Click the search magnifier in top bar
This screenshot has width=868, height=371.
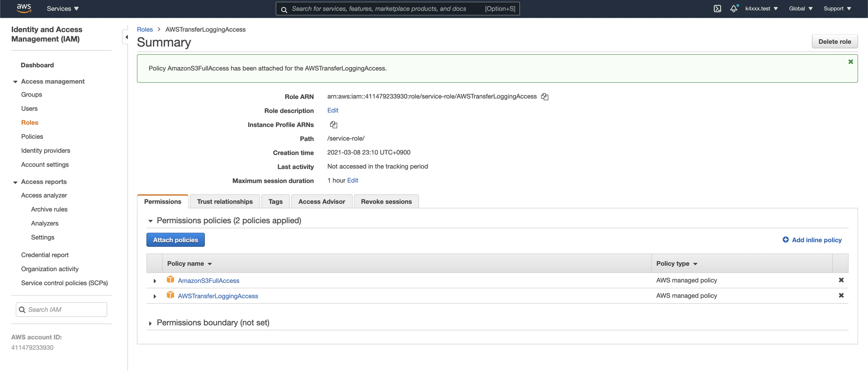[284, 9]
